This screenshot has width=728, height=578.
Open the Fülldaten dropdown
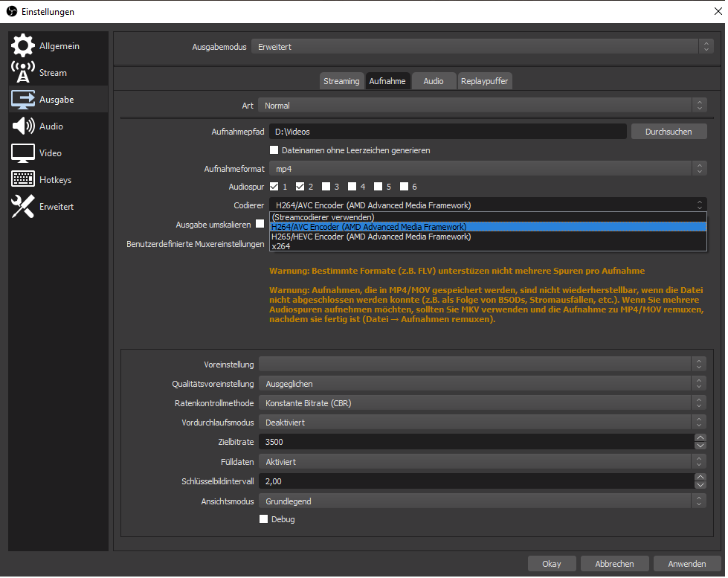483,462
